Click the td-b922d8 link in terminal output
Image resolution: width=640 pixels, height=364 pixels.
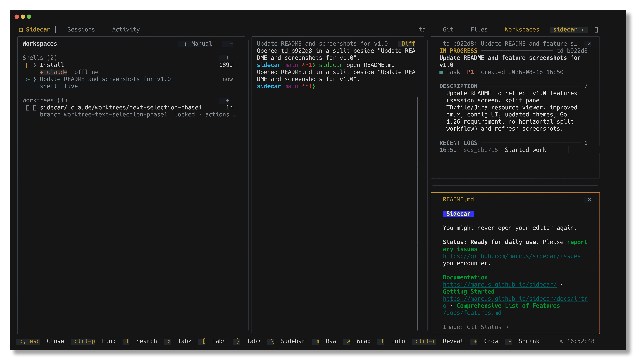(296, 51)
